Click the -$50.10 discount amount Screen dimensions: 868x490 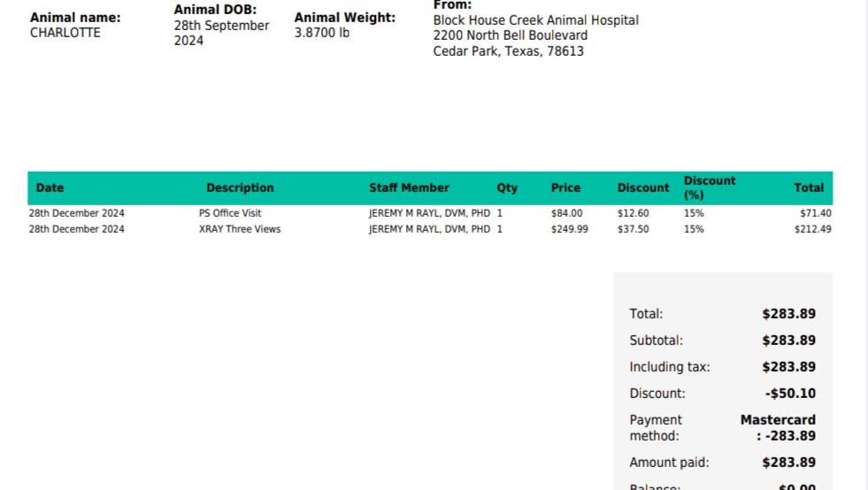click(790, 394)
